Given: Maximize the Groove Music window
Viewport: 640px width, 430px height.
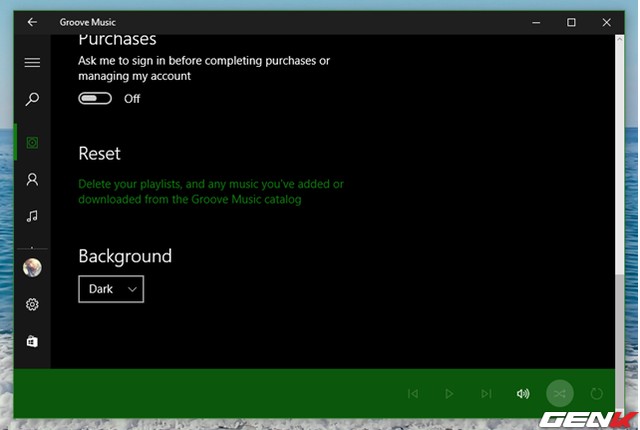Looking at the screenshot, I should (x=571, y=22).
